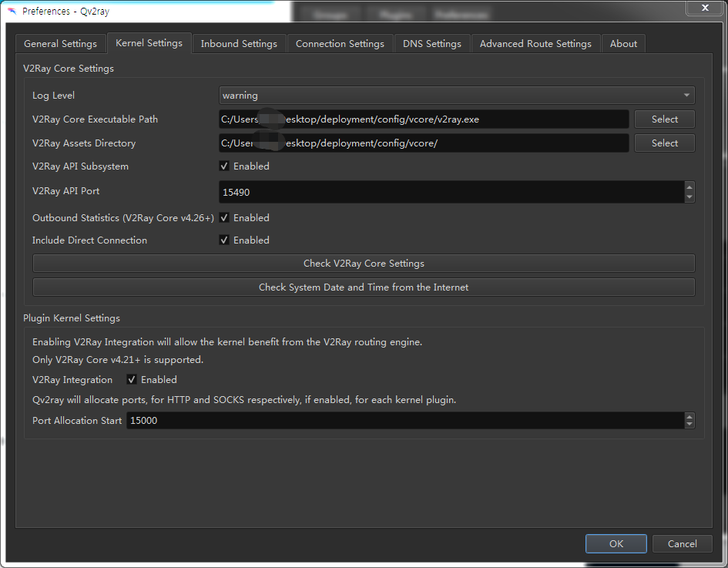This screenshot has height=568, width=728.
Task: Open the DNS Settings tab
Action: point(431,44)
